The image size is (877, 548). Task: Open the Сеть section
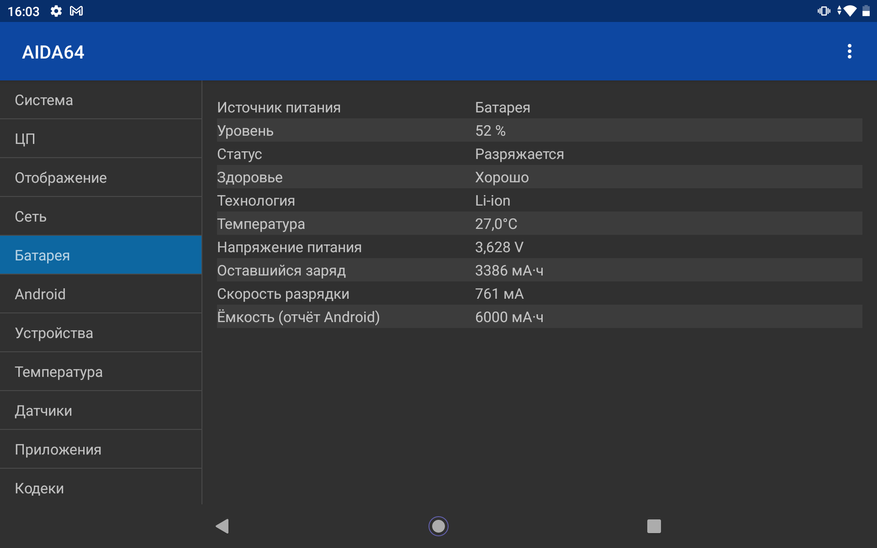tap(101, 216)
